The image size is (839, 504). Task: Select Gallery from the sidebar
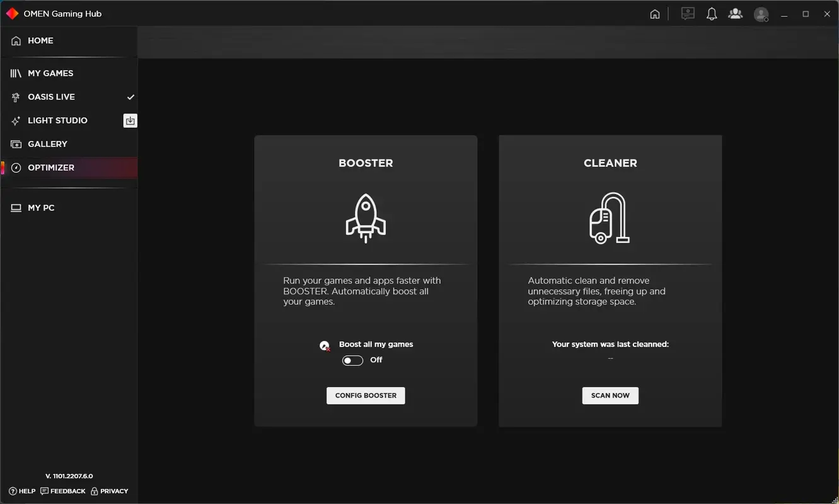(47, 144)
